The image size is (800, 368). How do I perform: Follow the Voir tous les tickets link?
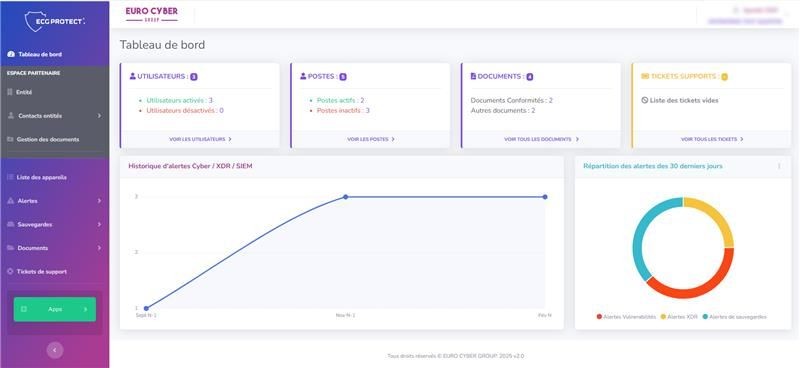click(x=712, y=139)
